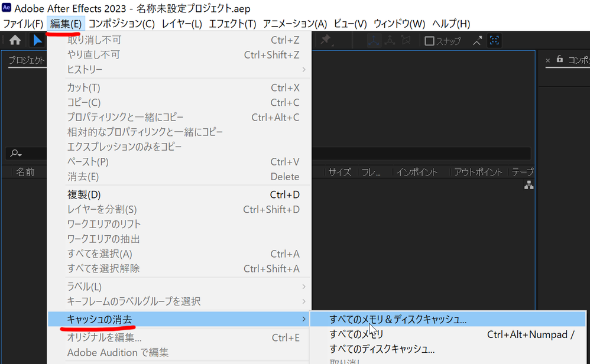590x364 pixels.
Task: Choose 複製(D) from the edit menu
Action: click(180, 194)
